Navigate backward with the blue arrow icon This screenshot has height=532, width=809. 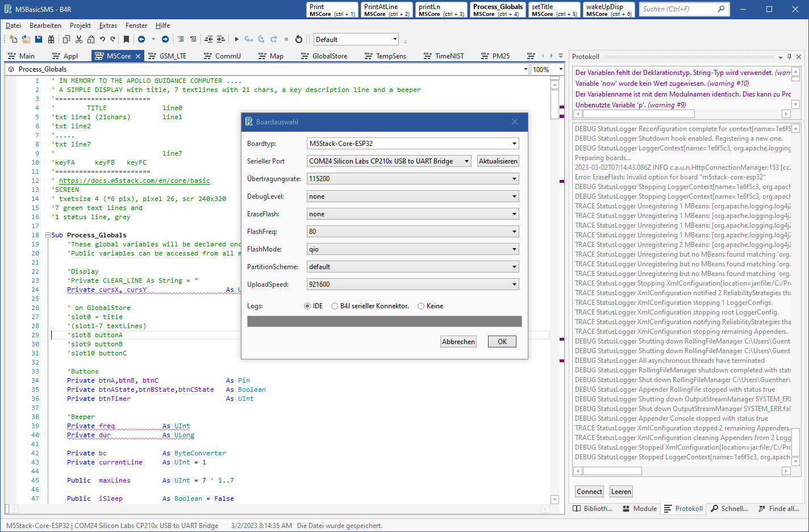141,39
